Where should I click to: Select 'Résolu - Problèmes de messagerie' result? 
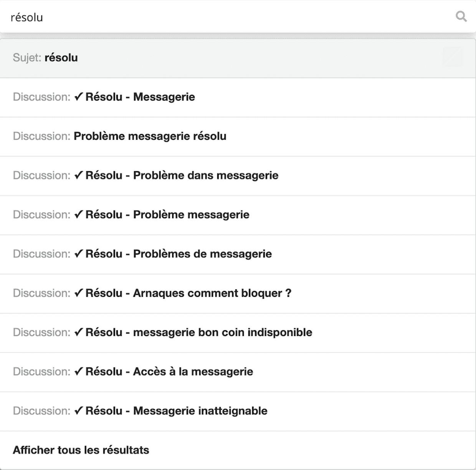[238, 254]
